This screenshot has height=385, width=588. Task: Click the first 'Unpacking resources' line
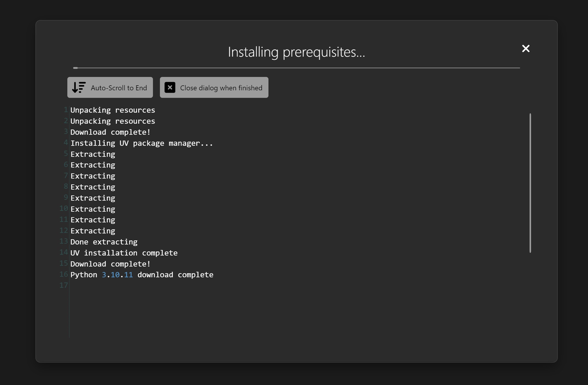point(113,110)
